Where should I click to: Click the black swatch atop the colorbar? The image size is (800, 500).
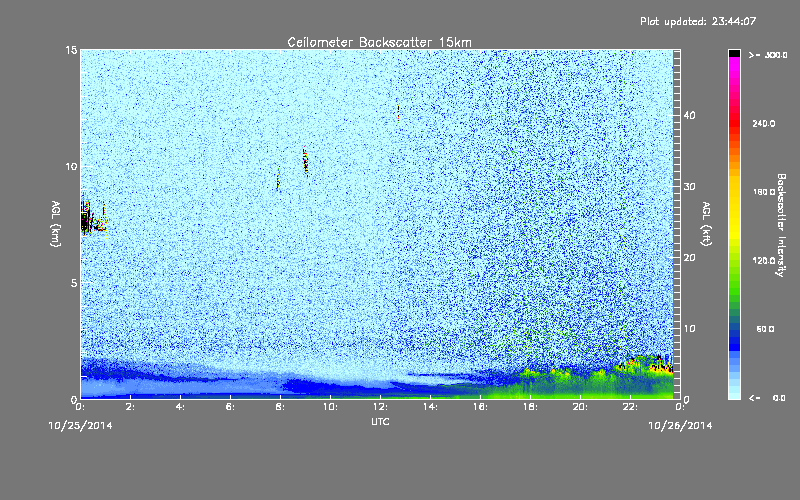click(x=734, y=53)
